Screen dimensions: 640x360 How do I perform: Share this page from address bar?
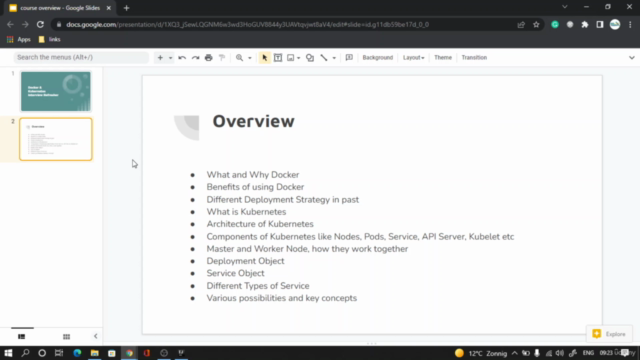tap(521, 24)
